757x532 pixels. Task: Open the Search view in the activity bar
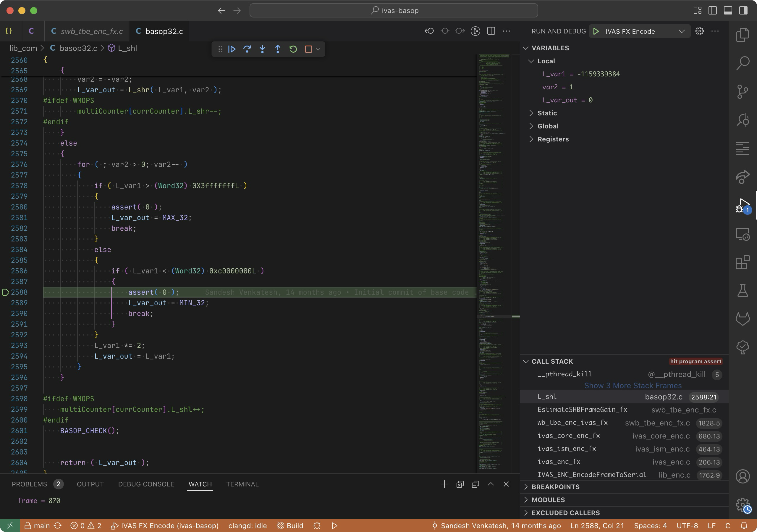pyautogui.click(x=743, y=63)
